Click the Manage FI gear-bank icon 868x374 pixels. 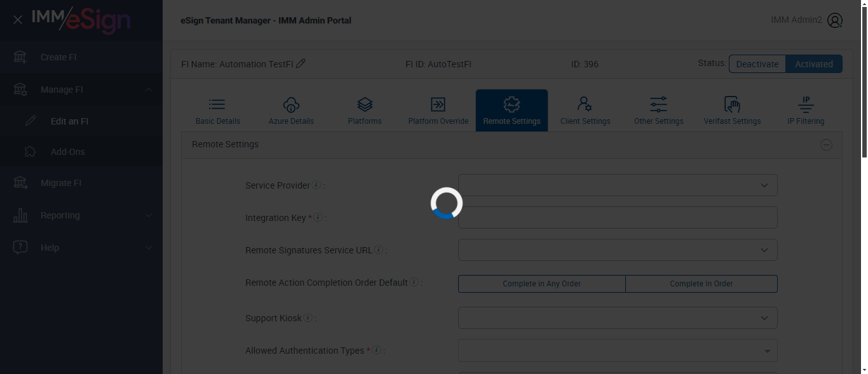20,90
